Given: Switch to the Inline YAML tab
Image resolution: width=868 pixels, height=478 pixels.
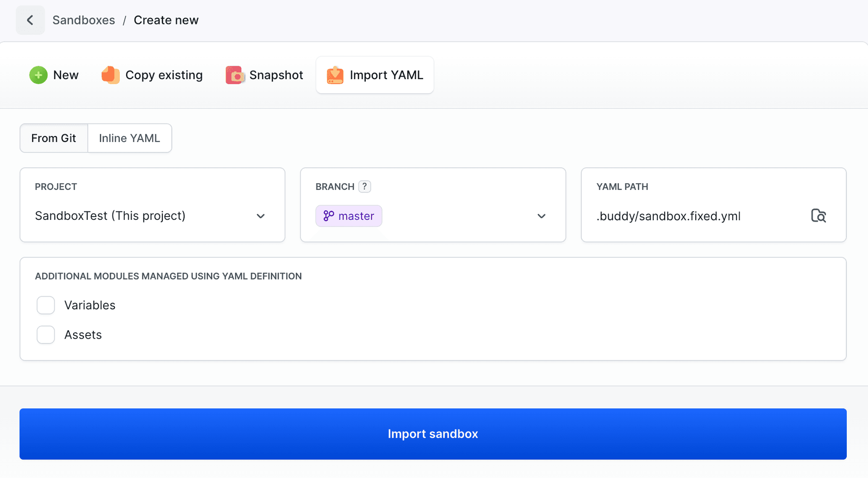Looking at the screenshot, I should coord(129,138).
